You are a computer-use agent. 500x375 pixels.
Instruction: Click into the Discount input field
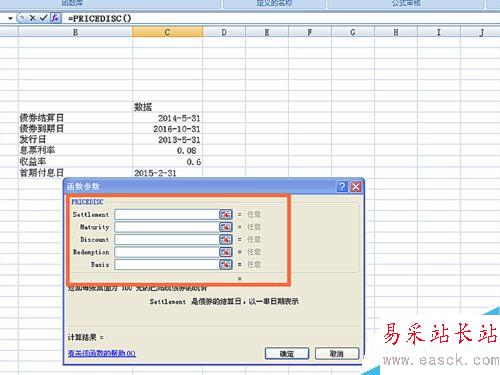tap(167, 239)
